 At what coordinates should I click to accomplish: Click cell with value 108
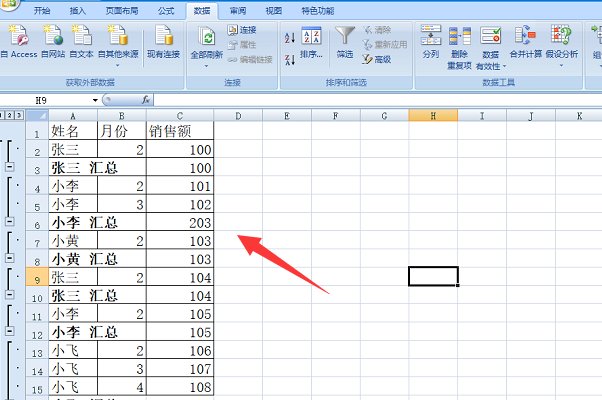point(180,387)
